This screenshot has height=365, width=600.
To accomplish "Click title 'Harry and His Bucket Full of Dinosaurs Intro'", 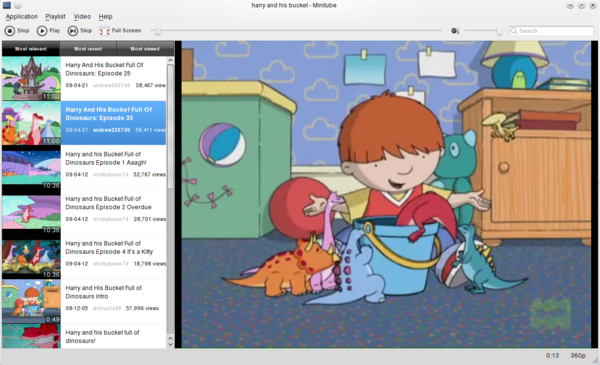I will (x=103, y=292).
